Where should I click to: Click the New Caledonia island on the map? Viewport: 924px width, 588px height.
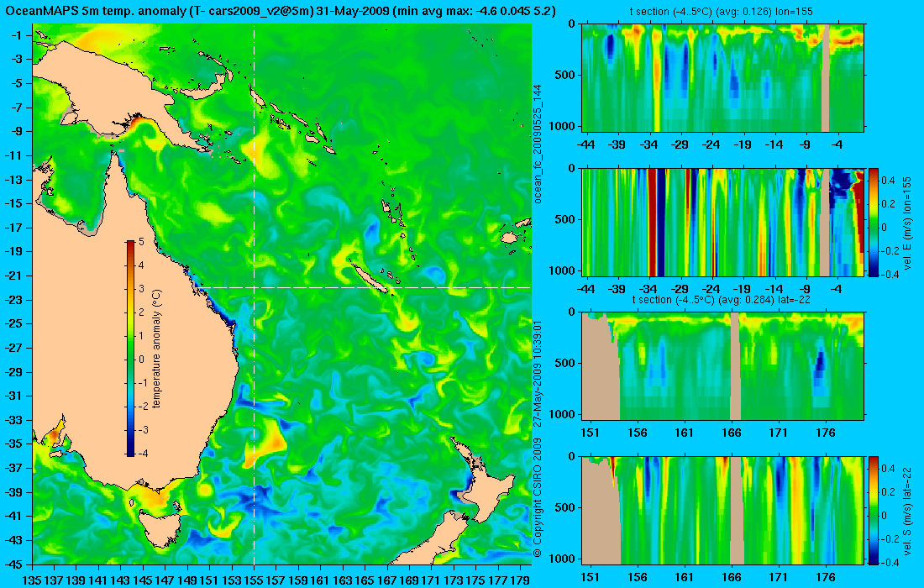point(370,278)
